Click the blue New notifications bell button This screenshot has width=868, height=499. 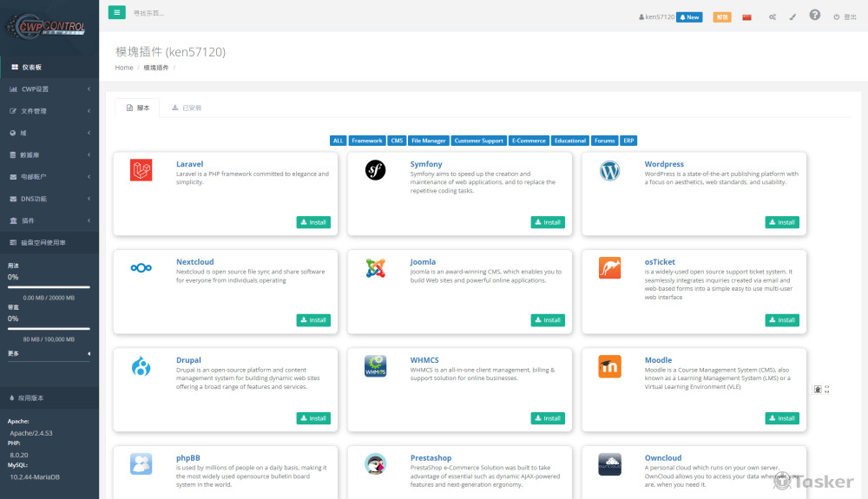(x=689, y=16)
